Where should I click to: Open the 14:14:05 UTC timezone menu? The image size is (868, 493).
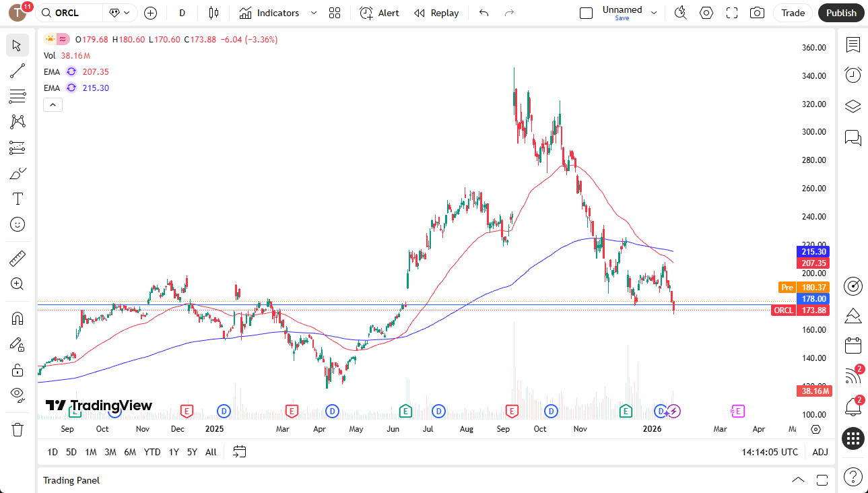(770, 452)
